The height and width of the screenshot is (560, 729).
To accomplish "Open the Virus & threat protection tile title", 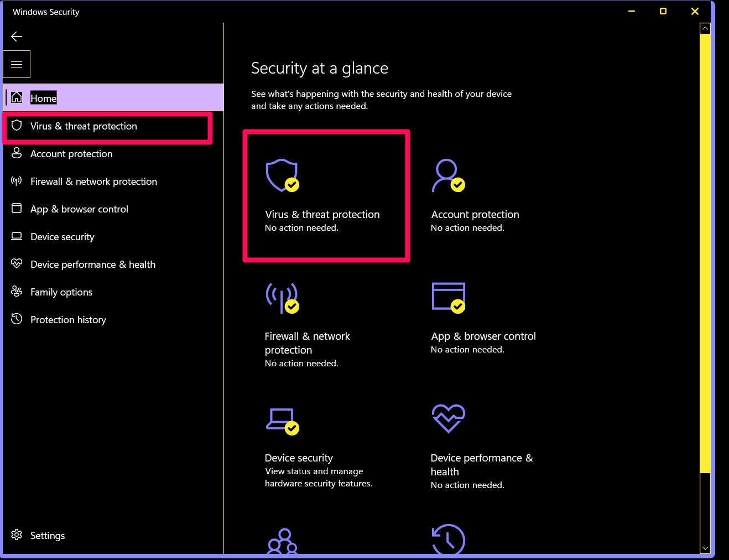I will pyautogui.click(x=322, y=214).
